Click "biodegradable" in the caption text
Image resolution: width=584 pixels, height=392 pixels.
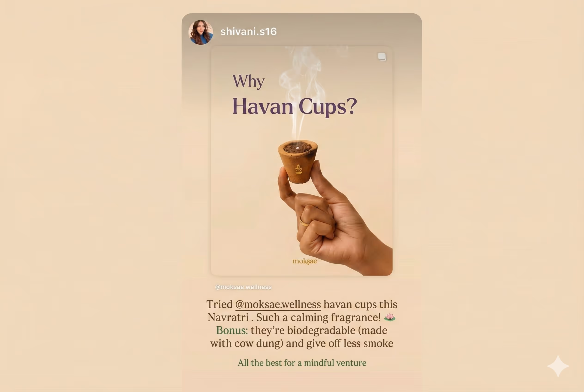(321, 331)
